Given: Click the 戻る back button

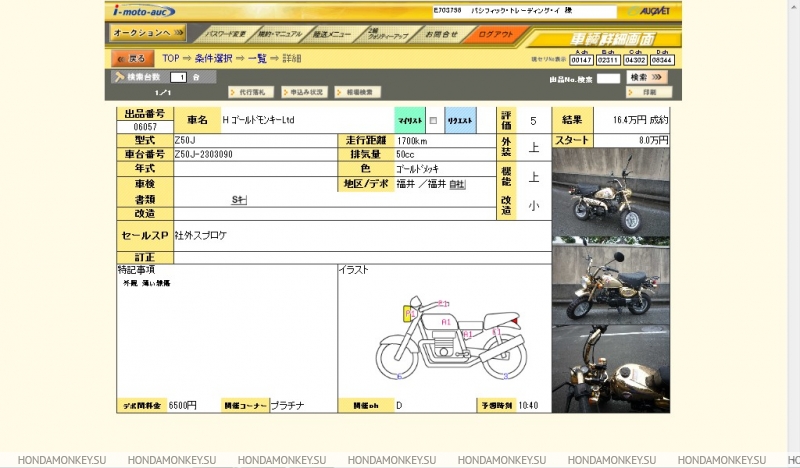Looking at the screenshot, I should tap(133, 59).
